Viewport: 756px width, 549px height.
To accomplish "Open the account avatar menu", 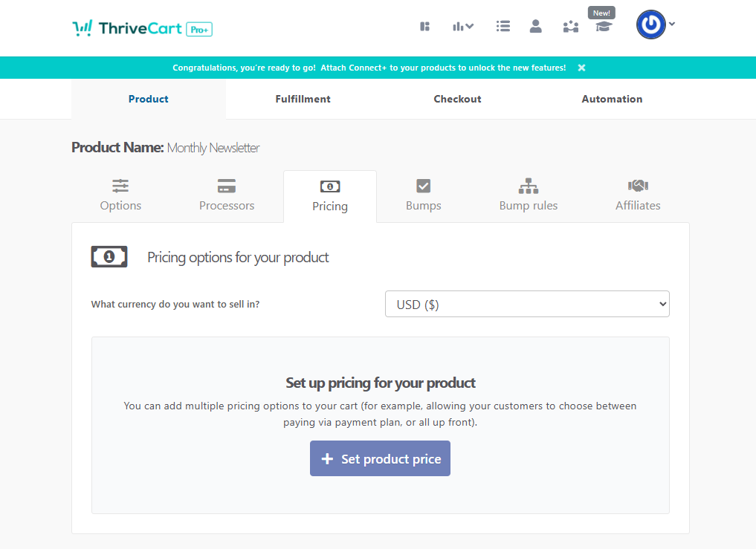I will point(652,25).
